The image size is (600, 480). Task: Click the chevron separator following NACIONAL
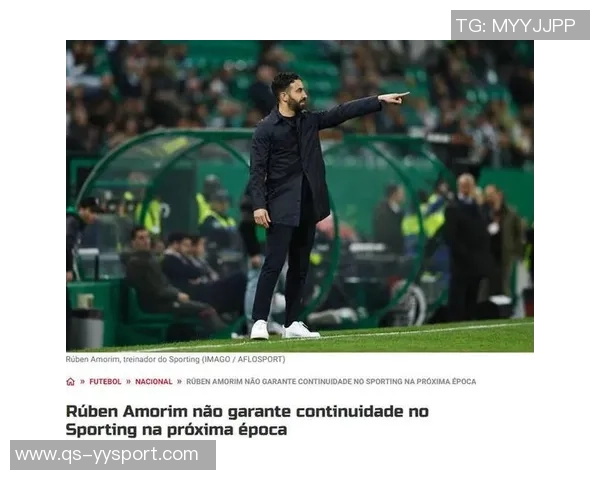(179, 382)
